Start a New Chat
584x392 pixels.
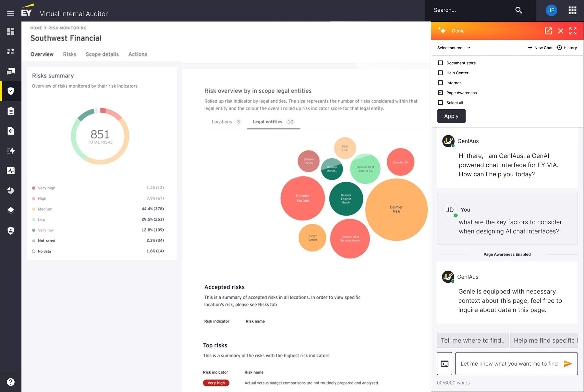540,48
